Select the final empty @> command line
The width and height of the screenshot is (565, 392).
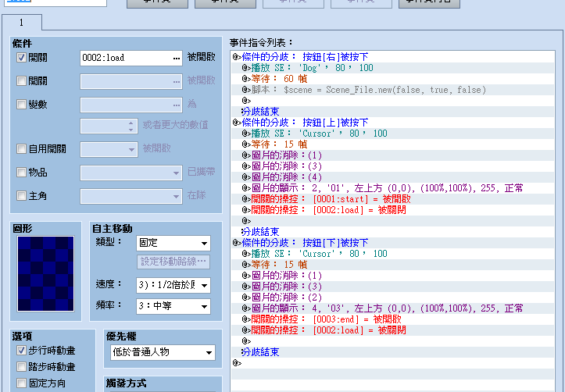[x=393, y=363]
